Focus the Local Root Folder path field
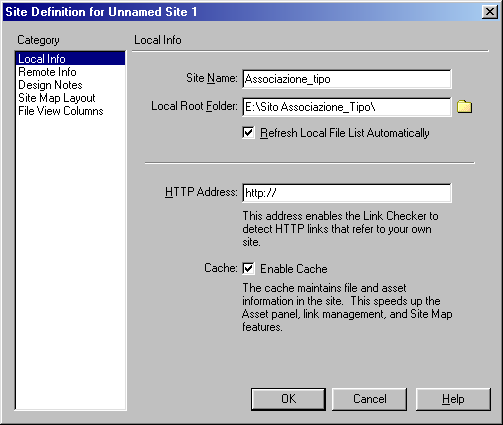This screenshot has height=425, width=503. (x=347, y=107)
